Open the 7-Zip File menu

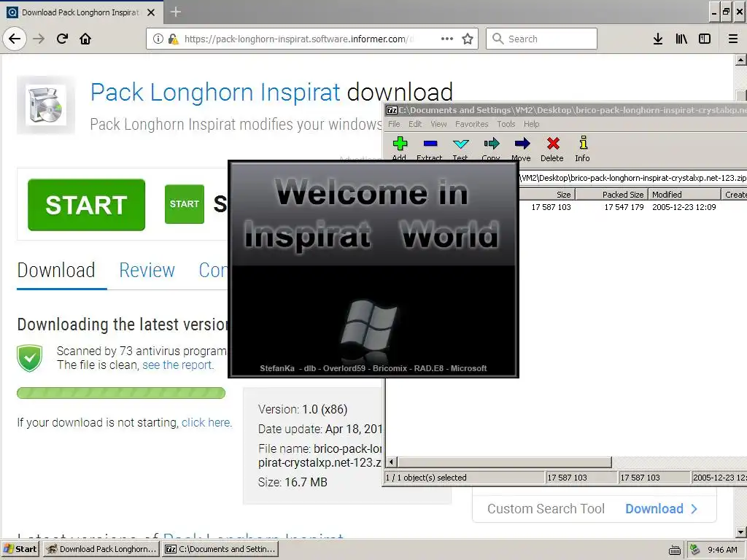pos(394,124)
